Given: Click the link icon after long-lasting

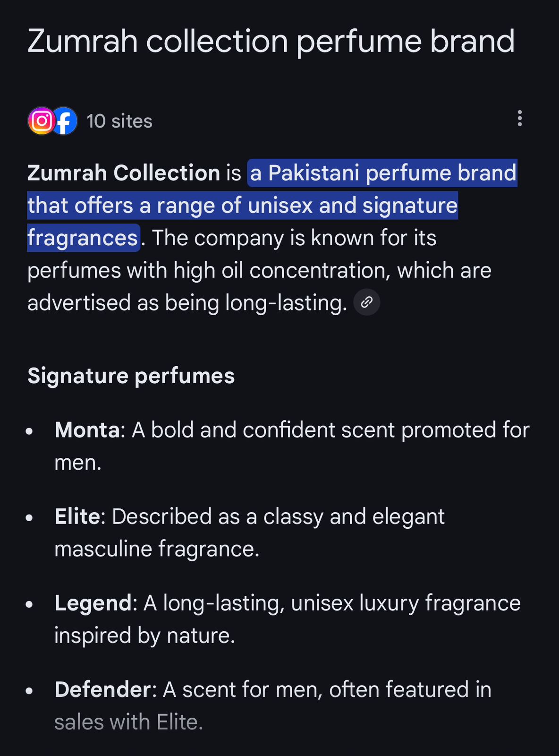Looking at the screenshot, I should coord(367,302).
